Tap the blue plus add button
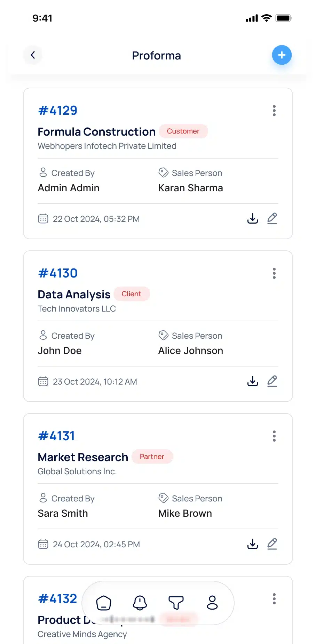 [x=282, y=55]
